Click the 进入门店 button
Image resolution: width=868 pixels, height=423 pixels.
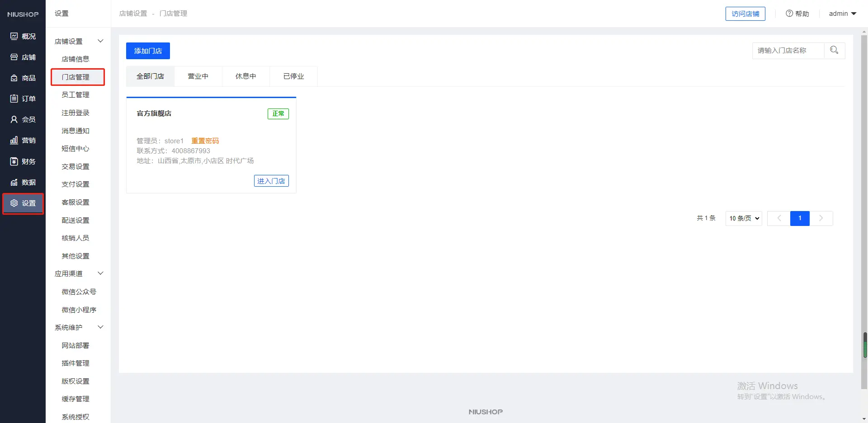[x=271, y=181]
